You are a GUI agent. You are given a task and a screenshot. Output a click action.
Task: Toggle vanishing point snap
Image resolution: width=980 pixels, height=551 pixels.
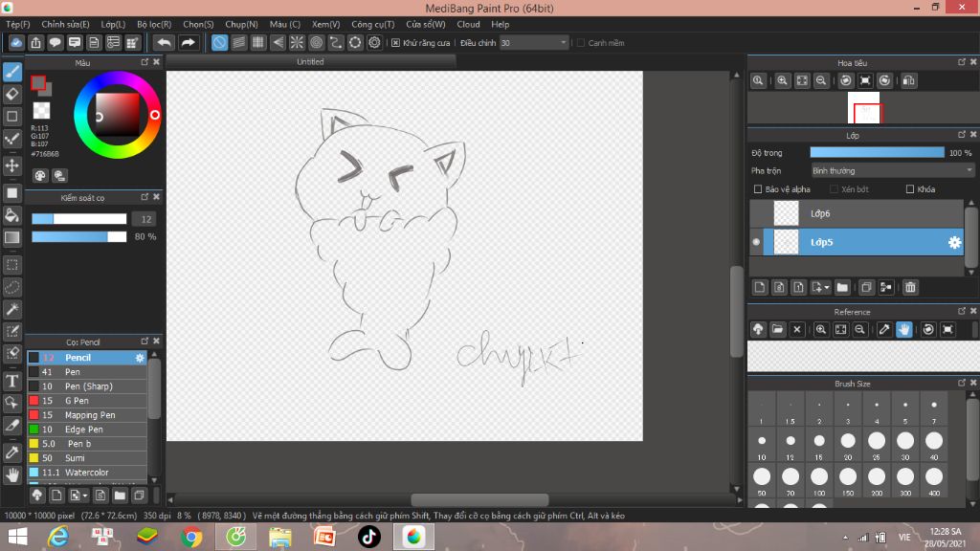tap(278, 42)
